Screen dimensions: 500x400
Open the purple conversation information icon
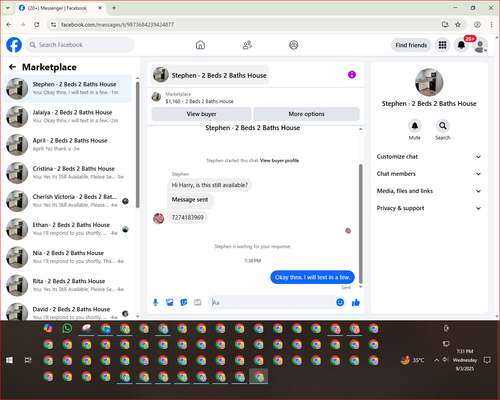pyautogui.click(x=352, y=75)
